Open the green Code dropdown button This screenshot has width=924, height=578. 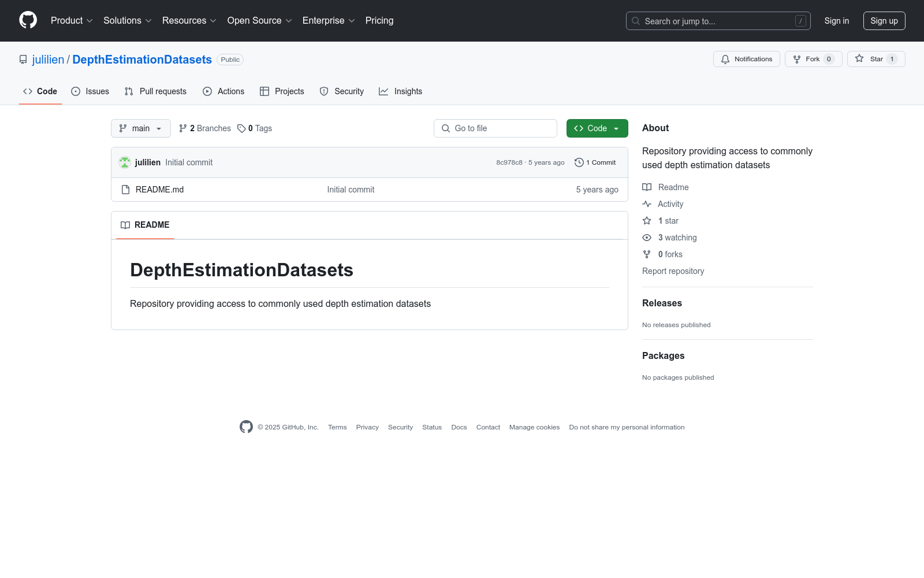tap(597, 128)
